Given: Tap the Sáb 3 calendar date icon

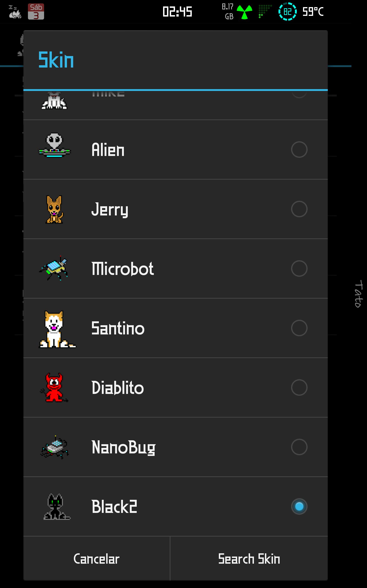Looking at the screenshot, I should pos(36,11).
